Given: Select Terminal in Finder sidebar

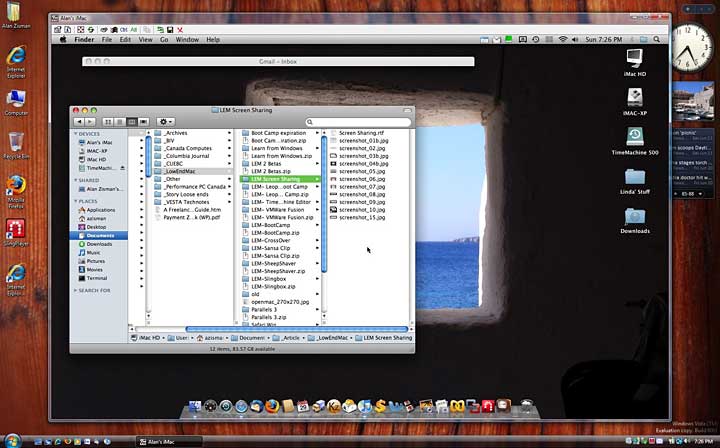Looking at the screenshot, I should click(97, 278).
